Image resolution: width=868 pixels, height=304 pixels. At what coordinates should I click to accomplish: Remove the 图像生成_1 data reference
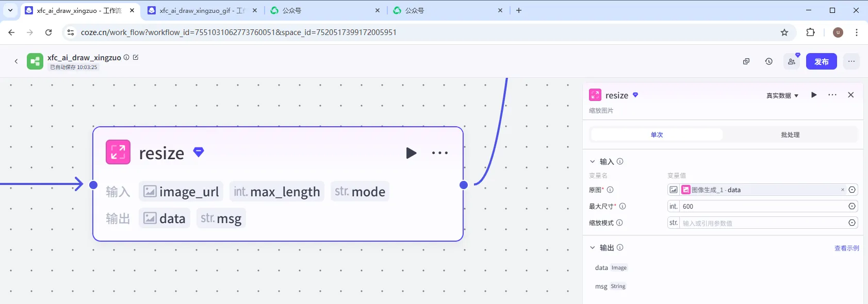[843, 190]
